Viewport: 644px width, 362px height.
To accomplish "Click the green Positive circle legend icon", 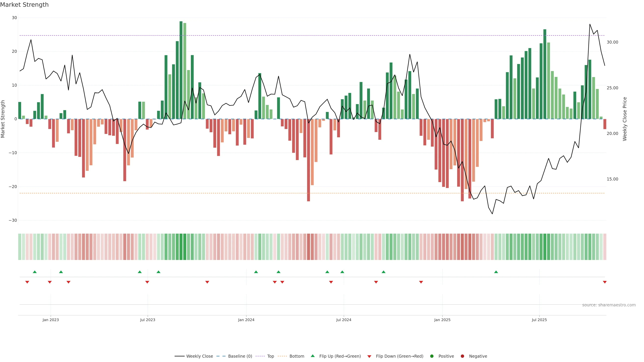I will [x=432, y=356].
